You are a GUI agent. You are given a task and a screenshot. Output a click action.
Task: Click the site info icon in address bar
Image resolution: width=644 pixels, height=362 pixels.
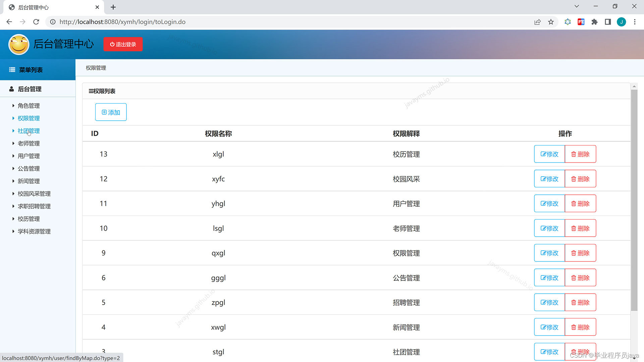[53, 22]
